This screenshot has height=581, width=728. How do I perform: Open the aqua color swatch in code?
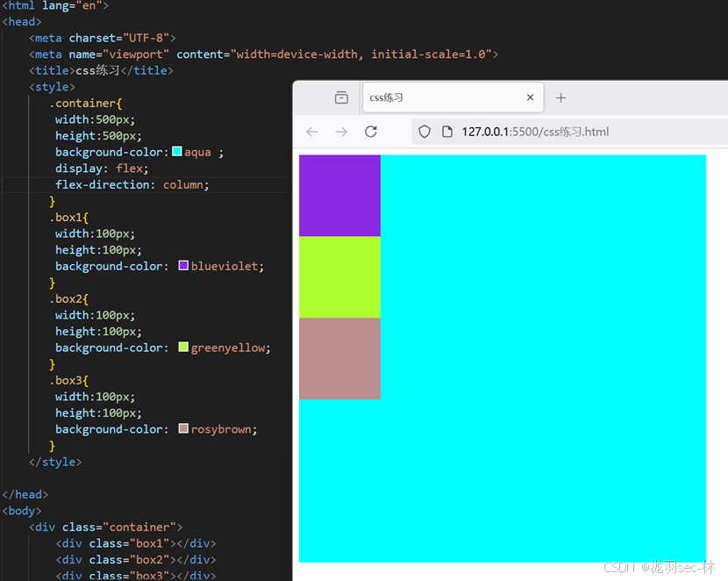click(177, 152)
